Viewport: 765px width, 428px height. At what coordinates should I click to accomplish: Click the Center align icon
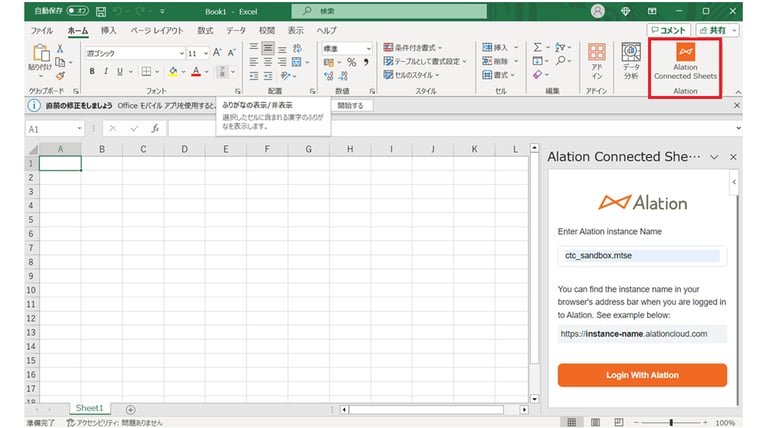(268, 62)
